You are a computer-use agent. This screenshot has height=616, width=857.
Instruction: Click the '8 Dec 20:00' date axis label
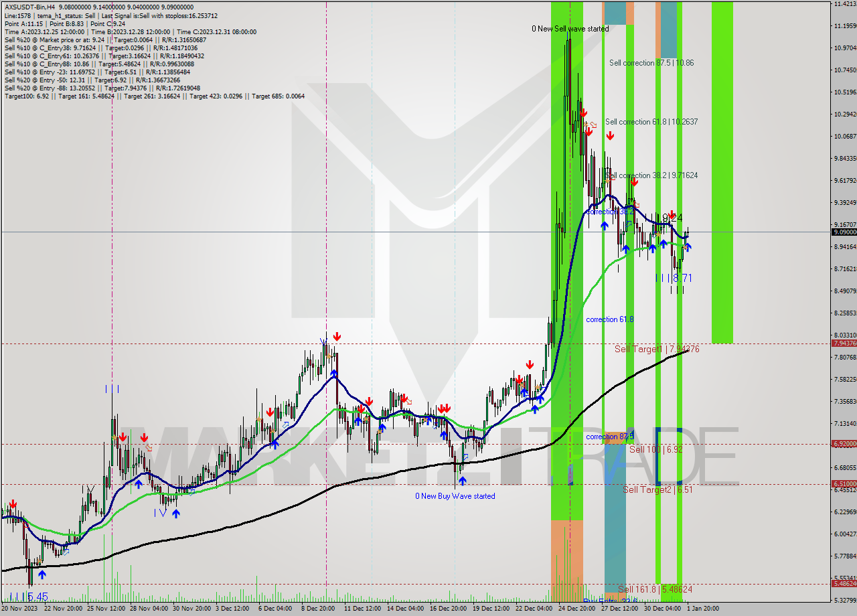(x=318, y=609)
